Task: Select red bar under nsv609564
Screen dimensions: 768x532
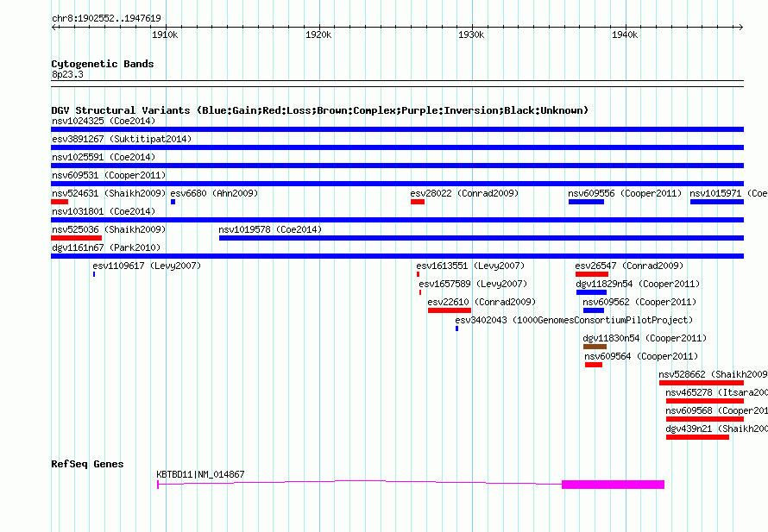Action: (x=593, y=365)
